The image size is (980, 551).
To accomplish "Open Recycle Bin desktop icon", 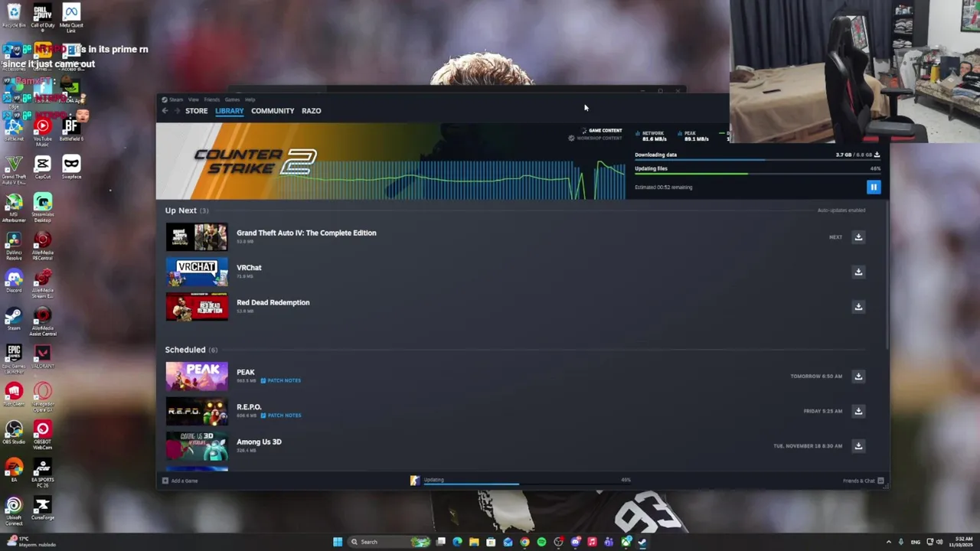I will click(x=14, y=15).
